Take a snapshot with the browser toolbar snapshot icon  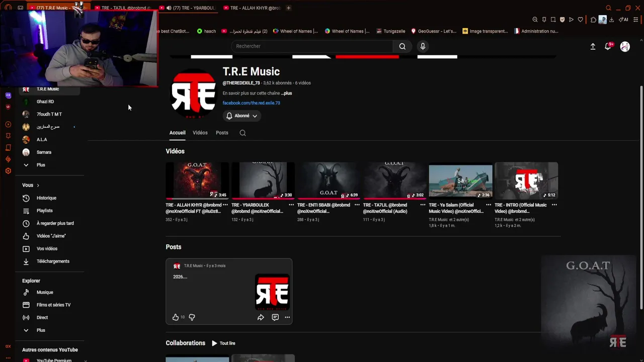point(553,20)
